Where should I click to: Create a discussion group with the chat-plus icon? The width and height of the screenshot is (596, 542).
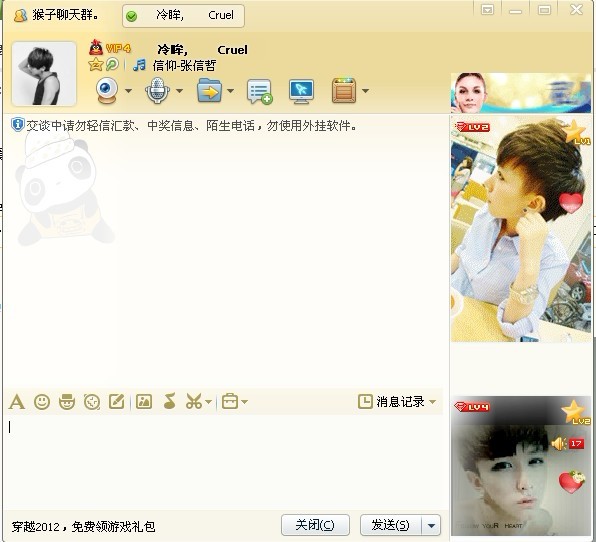coord(260,91)
